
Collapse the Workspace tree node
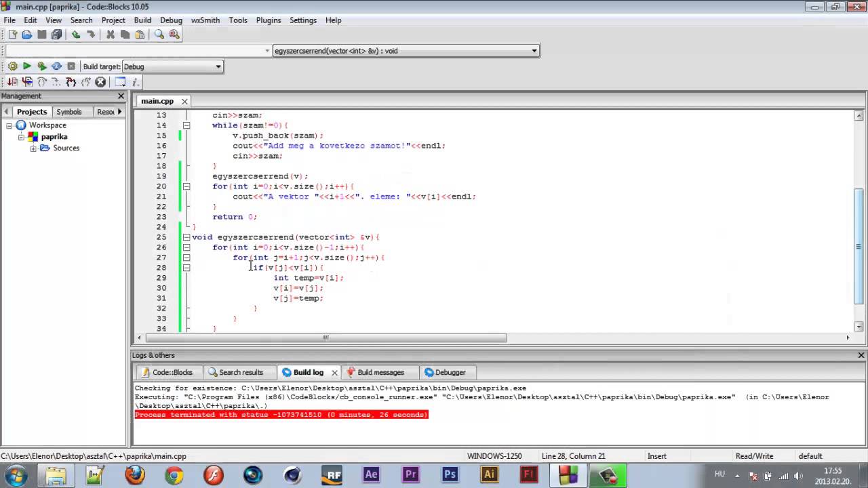click(10, 125)
